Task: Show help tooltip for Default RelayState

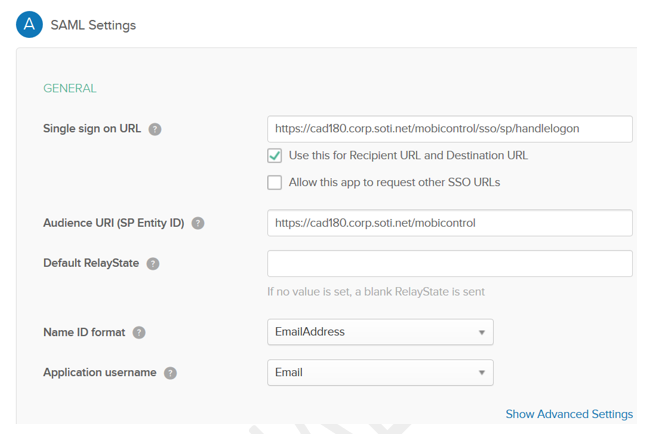Action: pyautogui.click(x=153, y=264)
